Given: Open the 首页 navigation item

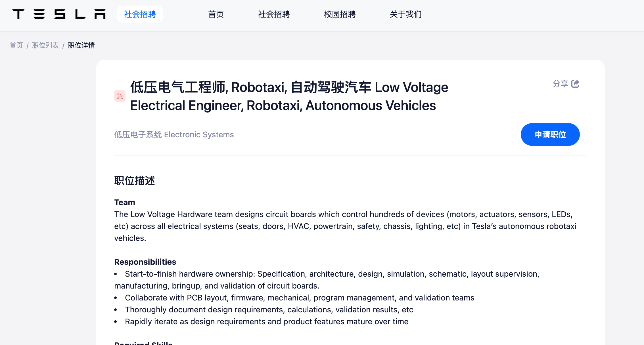Looking at the screenshot, I should [x=216, y=14].
